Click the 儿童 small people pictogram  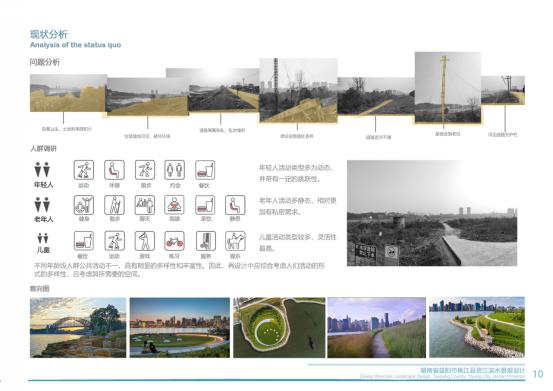point(43,238)
